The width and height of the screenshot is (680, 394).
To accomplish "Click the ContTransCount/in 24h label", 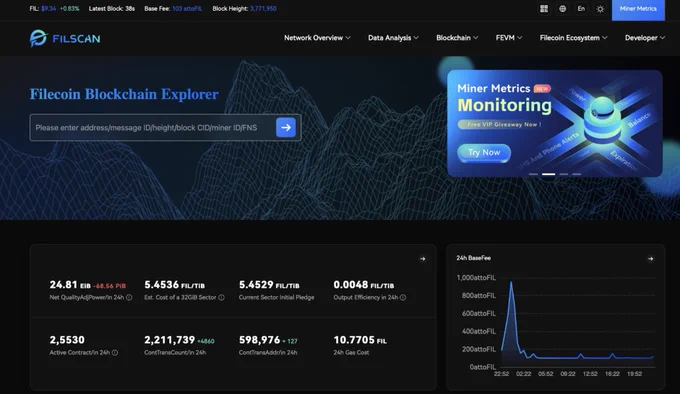I will 175,353.
